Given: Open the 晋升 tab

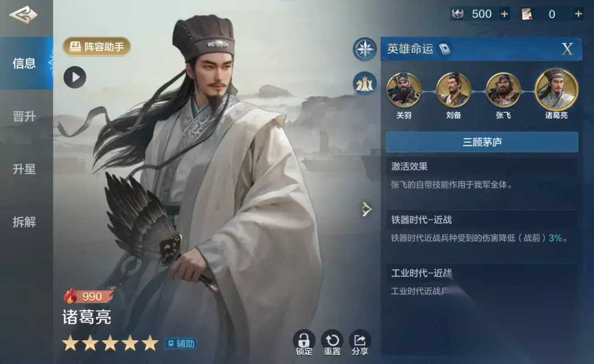Looking at the screenshot, I should pos(24,116).
